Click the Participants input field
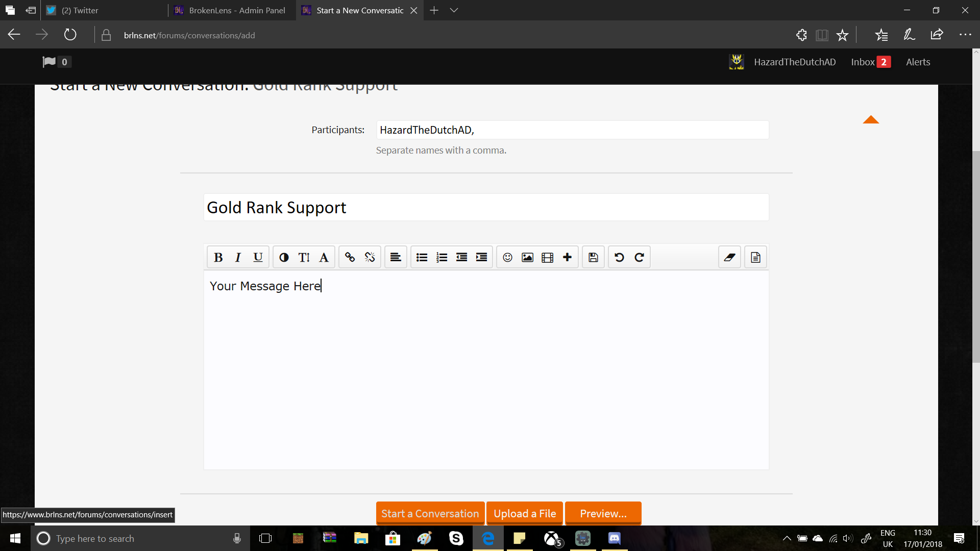 coord(573,130)
